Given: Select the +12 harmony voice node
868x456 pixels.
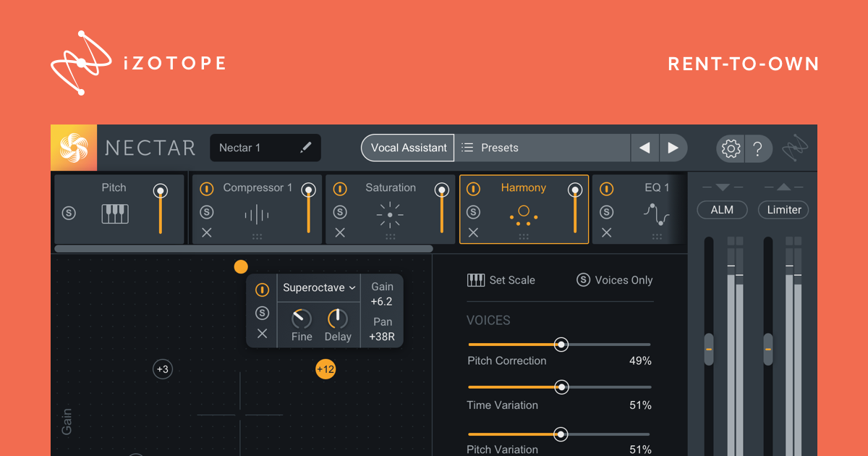Looking at the screenshot, I should click(x=326, y=369).
